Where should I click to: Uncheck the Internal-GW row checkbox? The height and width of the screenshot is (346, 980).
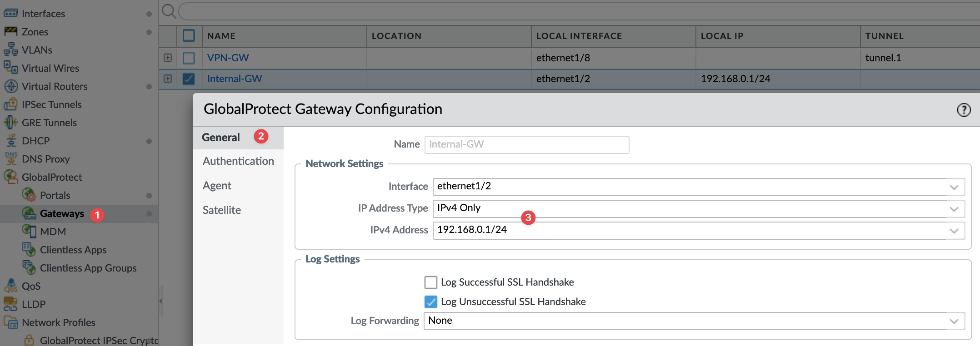point(189,79)
